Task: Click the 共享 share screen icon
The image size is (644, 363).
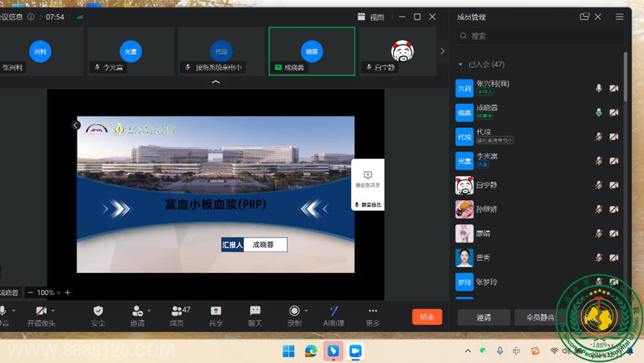Action: pos(216,312)
